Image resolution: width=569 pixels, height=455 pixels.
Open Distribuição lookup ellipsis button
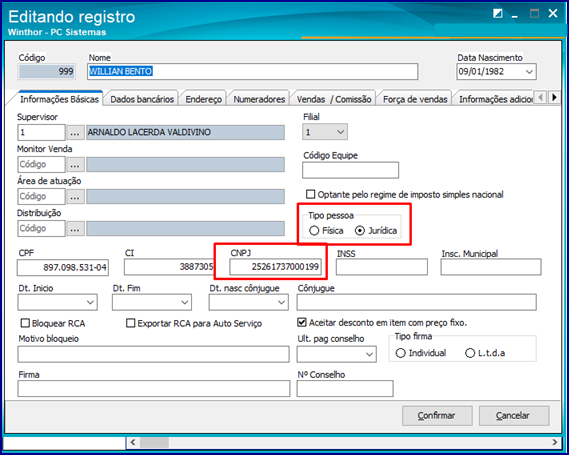point(75,229)
